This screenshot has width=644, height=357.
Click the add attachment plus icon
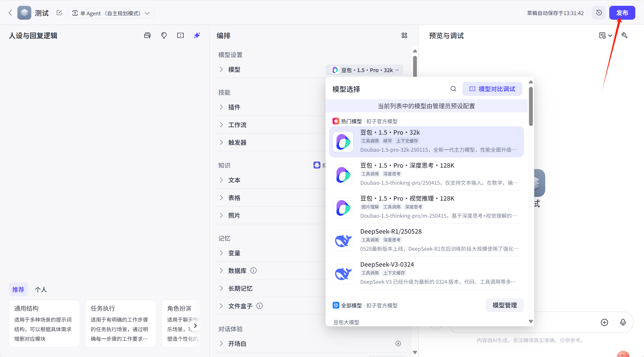[604, 322]
